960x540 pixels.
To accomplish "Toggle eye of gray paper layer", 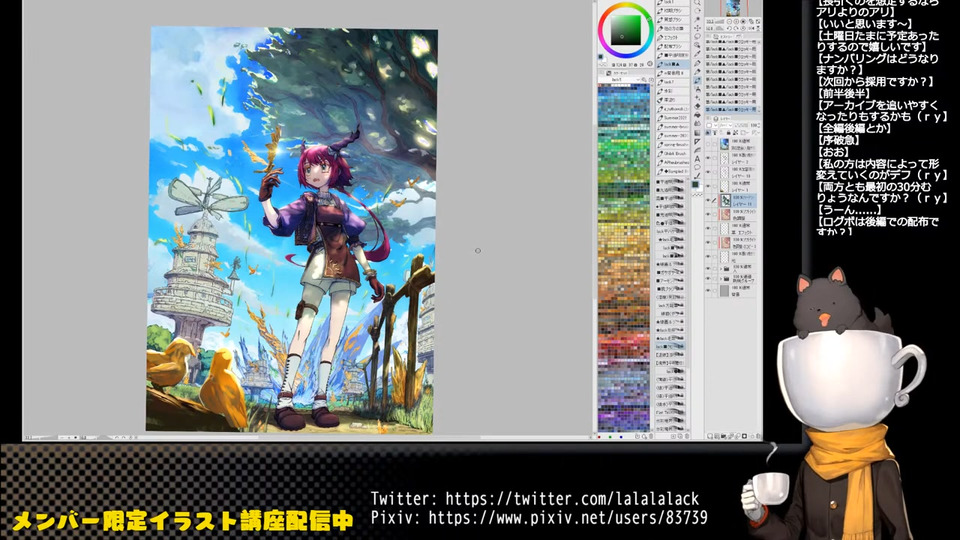I will [x=708, y=289].
